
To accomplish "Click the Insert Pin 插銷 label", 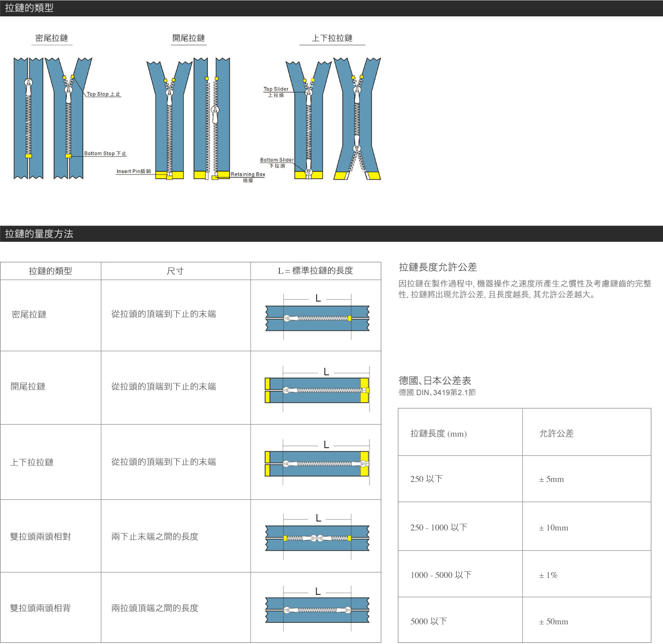I will (134, 171).
